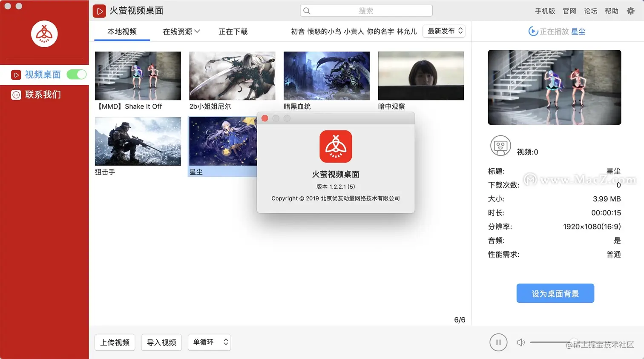Toggle the 视频桌面 switch off
This screenshot has width=644, height=359.
(77, 75)
